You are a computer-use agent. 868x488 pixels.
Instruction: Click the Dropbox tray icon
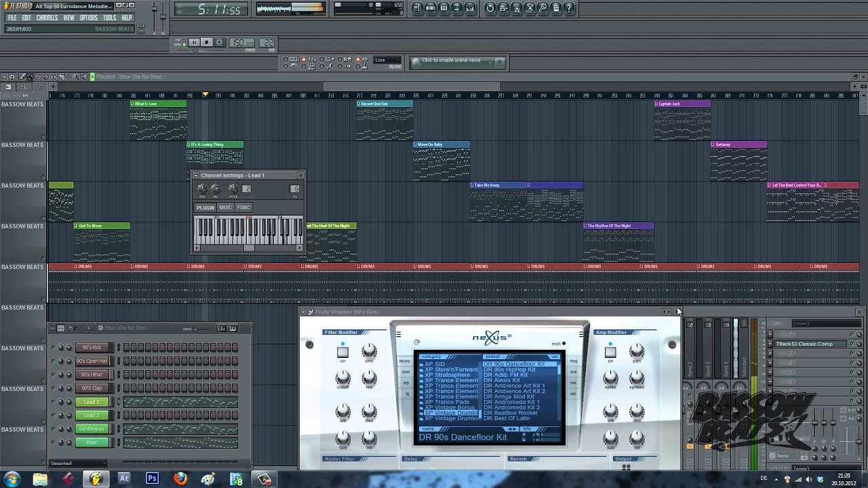click(x=820, y=479)
